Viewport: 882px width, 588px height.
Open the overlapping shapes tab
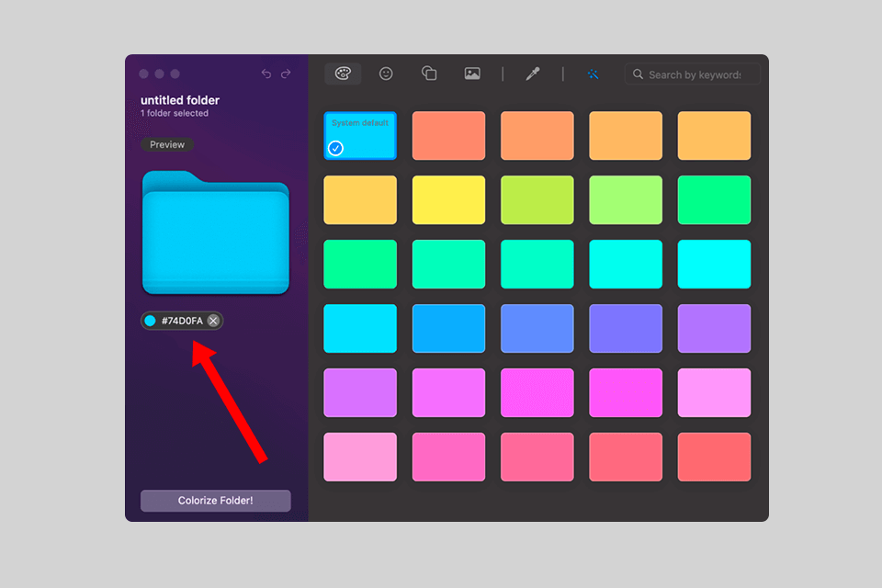[x=429, y=73]
